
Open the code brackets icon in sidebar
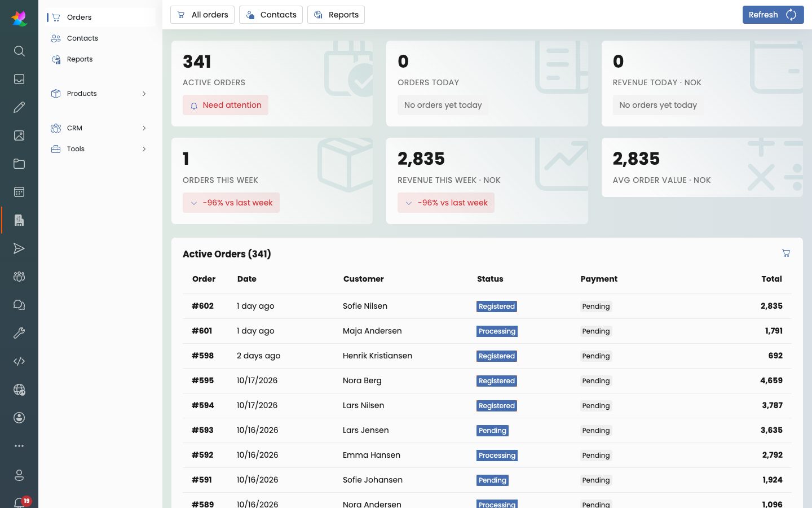pyautogui.click(x=19, y=361)
